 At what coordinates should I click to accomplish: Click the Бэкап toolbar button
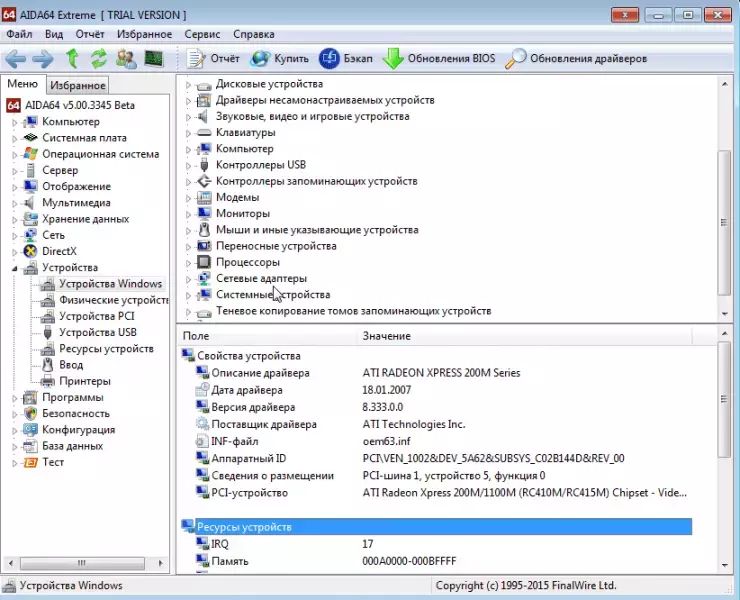346,59
